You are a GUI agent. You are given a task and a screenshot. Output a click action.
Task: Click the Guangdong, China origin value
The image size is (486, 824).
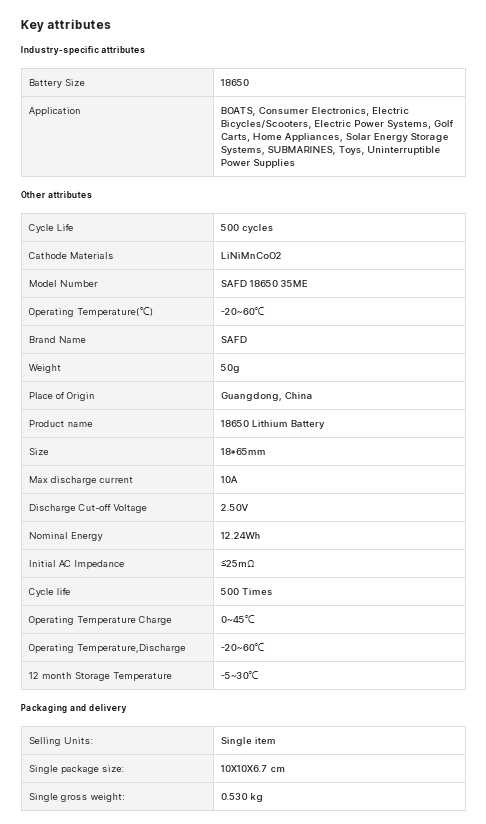click(x=266, y=396)
